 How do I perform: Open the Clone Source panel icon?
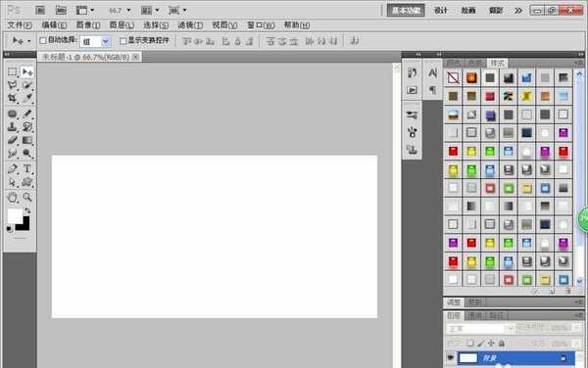[x=412, y=150]
